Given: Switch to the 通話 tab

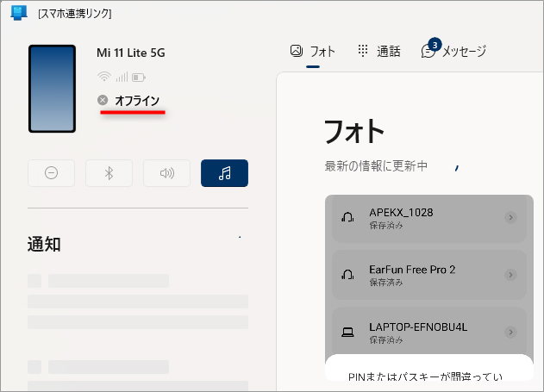Looking at the screenshot, I should tap(379, 52).
